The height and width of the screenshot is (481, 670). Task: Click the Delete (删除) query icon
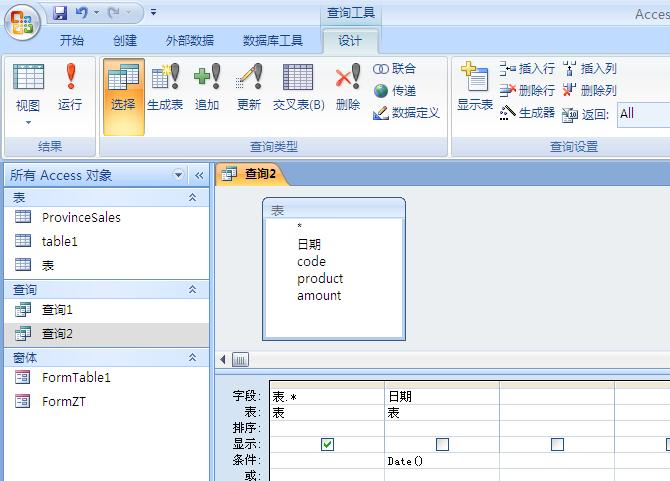pos(348,87)
